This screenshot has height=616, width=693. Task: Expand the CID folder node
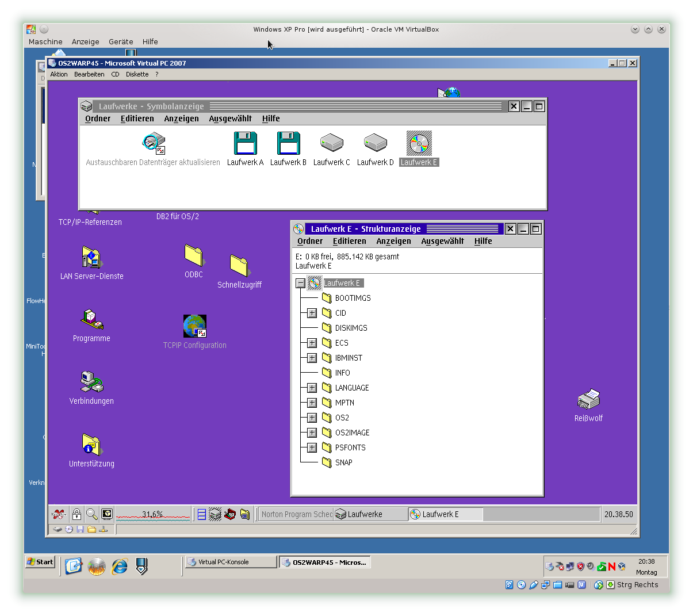point(312,313)
